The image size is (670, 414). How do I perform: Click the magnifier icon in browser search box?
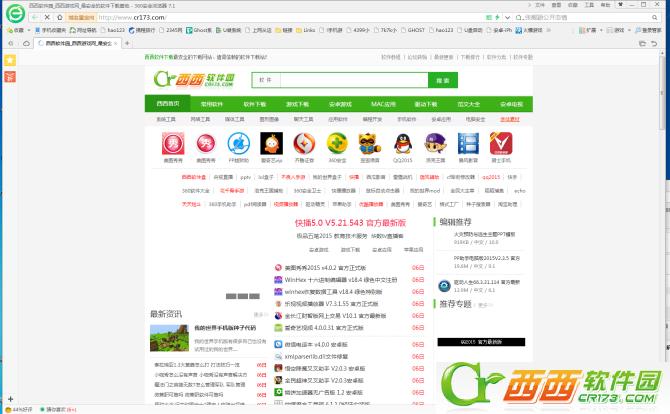pos(654,18)
